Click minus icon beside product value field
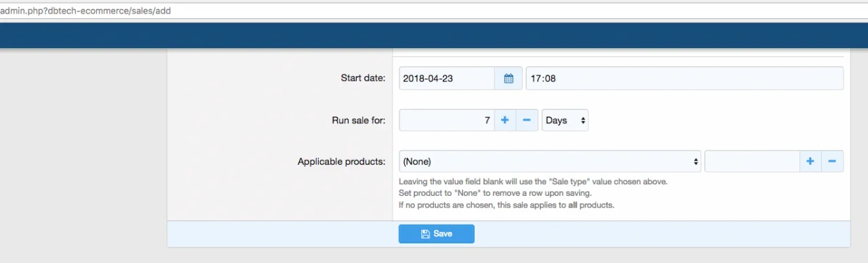Image resolution: width=868 pixels, height=263 pixels. pyautogui.click(x=832, y=161)
